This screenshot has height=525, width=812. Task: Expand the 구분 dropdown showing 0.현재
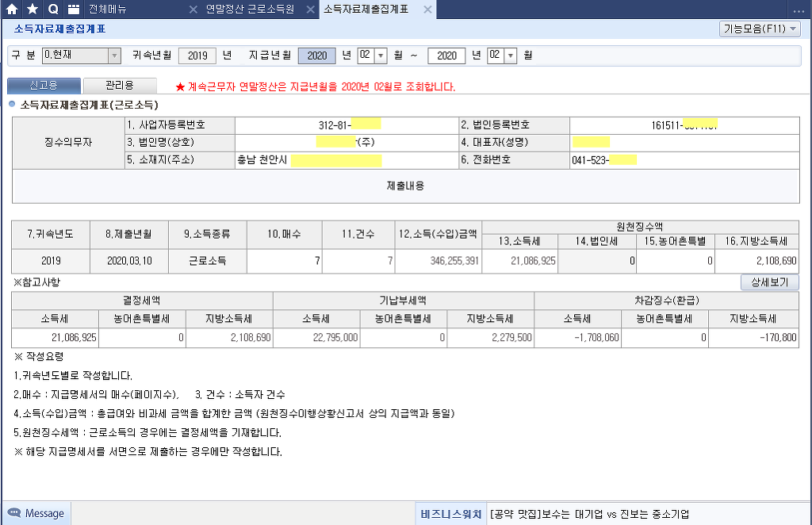pyautogui.click(x=114, y=56)
